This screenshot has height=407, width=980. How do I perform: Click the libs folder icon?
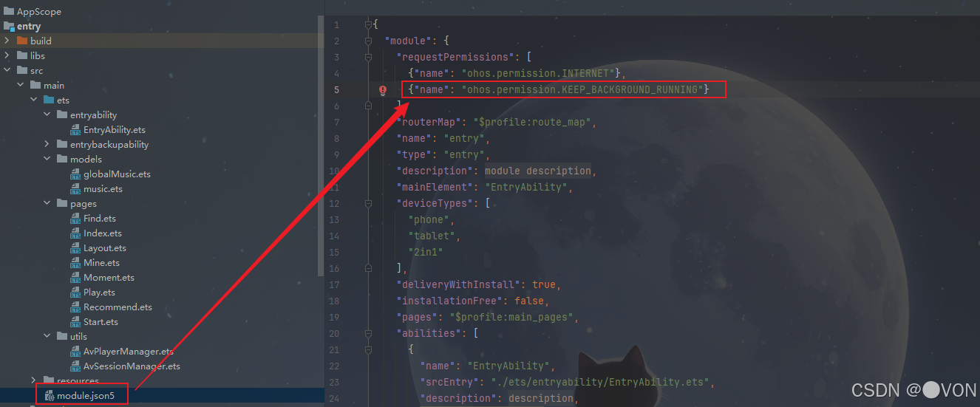click(x=22, y=55)
